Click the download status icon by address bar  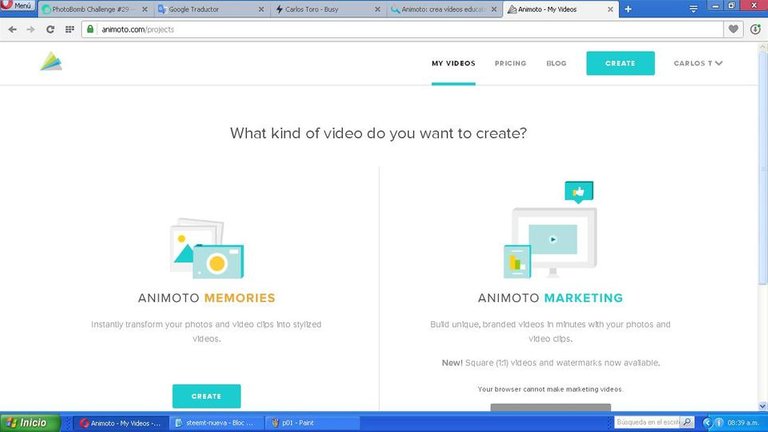(755, 29)
